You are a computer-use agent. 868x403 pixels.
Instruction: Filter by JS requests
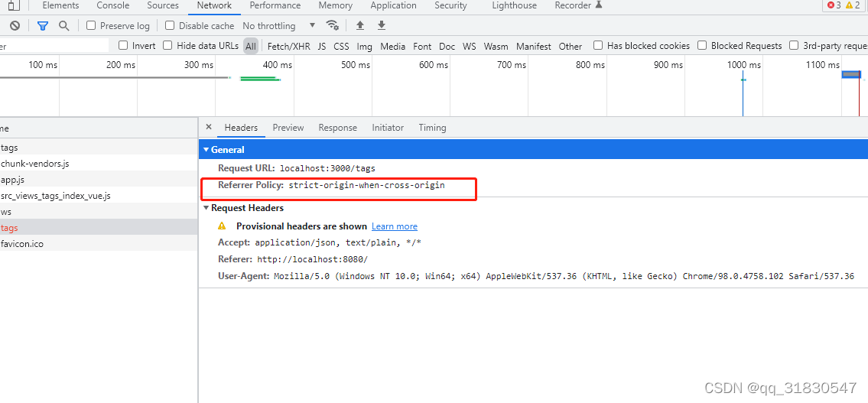coord(322,46)
